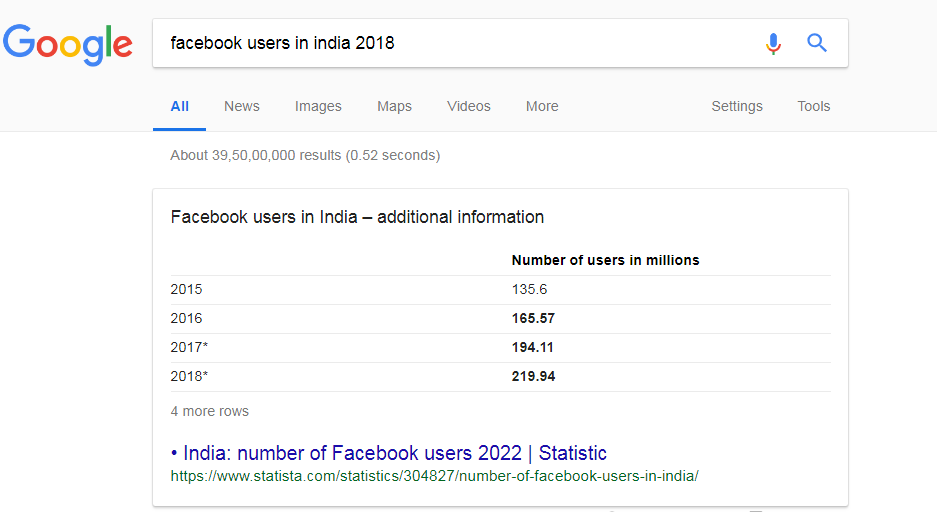The width and height of the screenshot is (937, 512).
Task: Click the 2016 row value 165.57
Action: tap(533, 318)
